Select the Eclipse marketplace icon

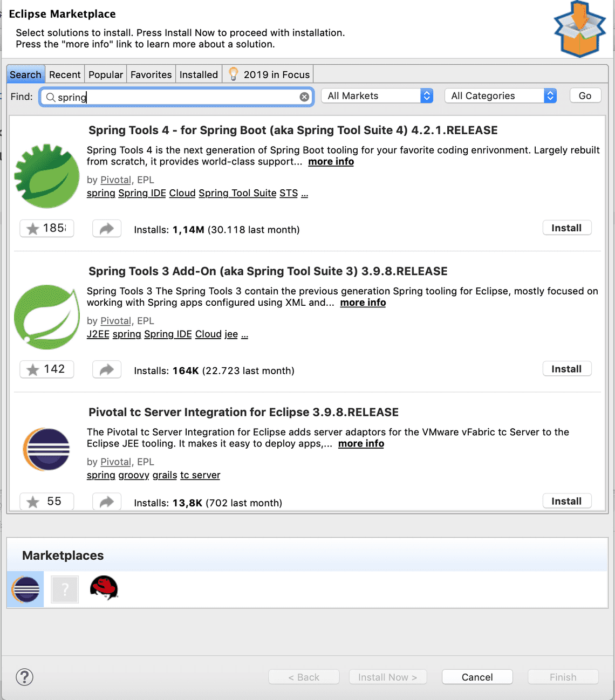point(25,589)
